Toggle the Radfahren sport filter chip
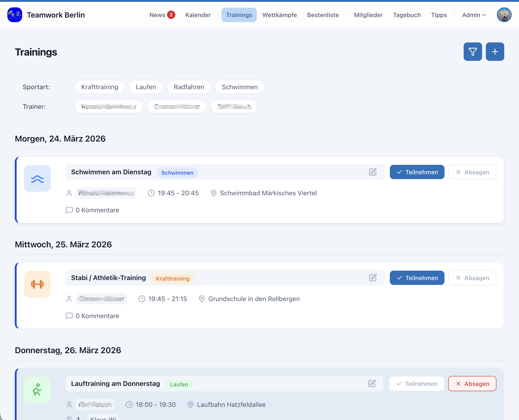519x420 pixels. coord(189,87)
